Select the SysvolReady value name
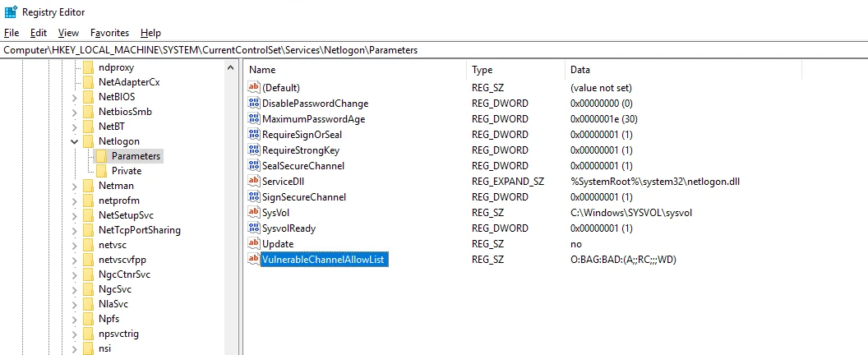 [x=289, y=228]
